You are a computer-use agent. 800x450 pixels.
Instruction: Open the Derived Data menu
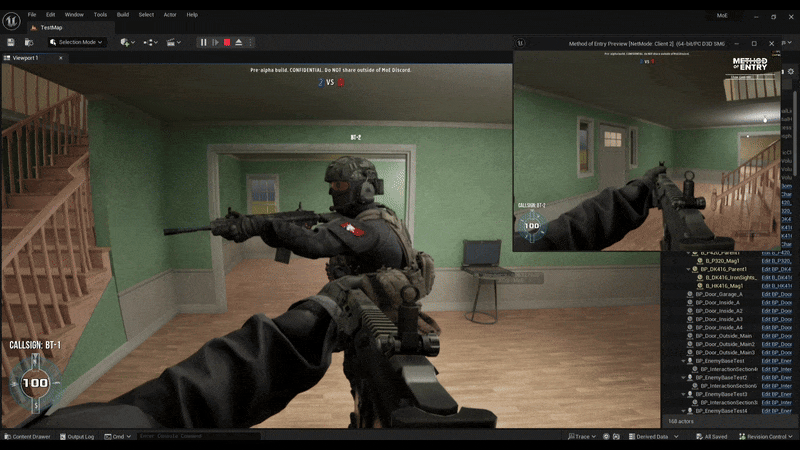pyautogui.click(x=654, y=437)
